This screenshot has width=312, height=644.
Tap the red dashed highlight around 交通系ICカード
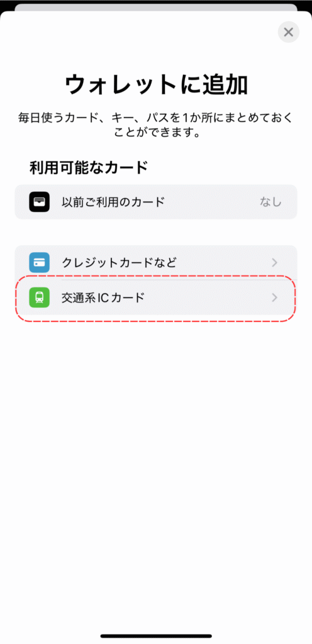(x=156, y=298)
